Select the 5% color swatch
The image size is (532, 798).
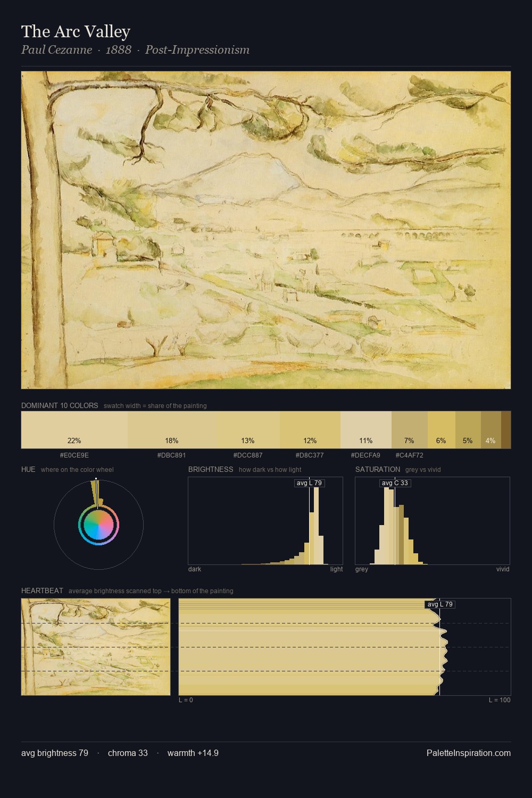coord(468,430)
